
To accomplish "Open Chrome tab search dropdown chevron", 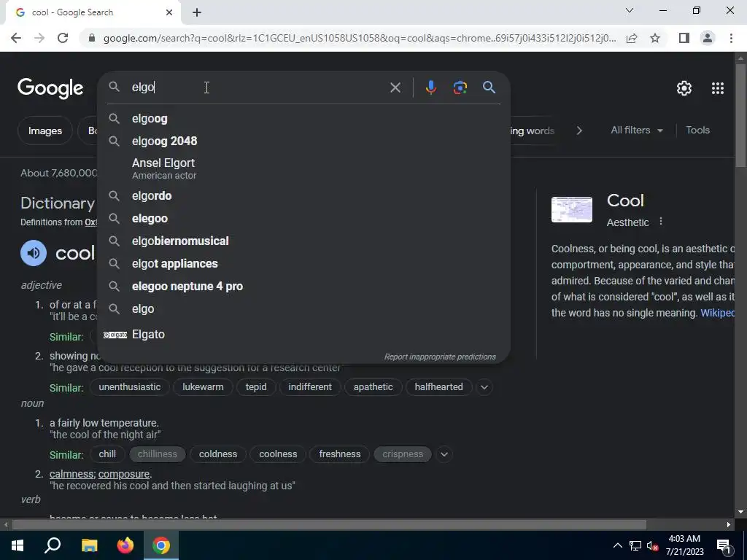I will point(630,10).
